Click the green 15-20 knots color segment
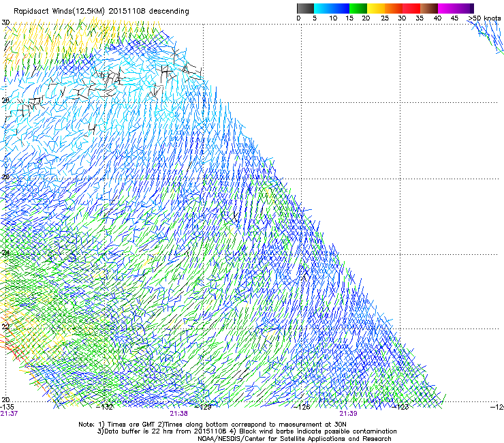 tap(358, 8)
